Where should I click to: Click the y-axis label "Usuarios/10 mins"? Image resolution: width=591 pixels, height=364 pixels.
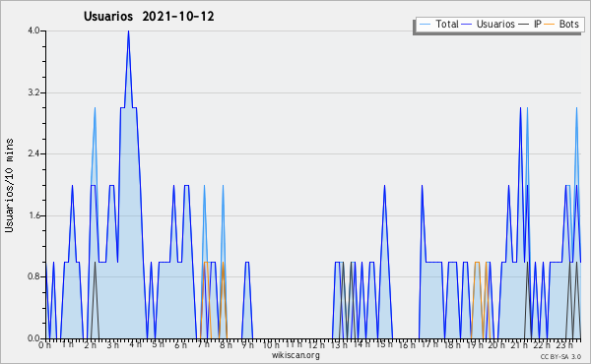pos(9,185)
